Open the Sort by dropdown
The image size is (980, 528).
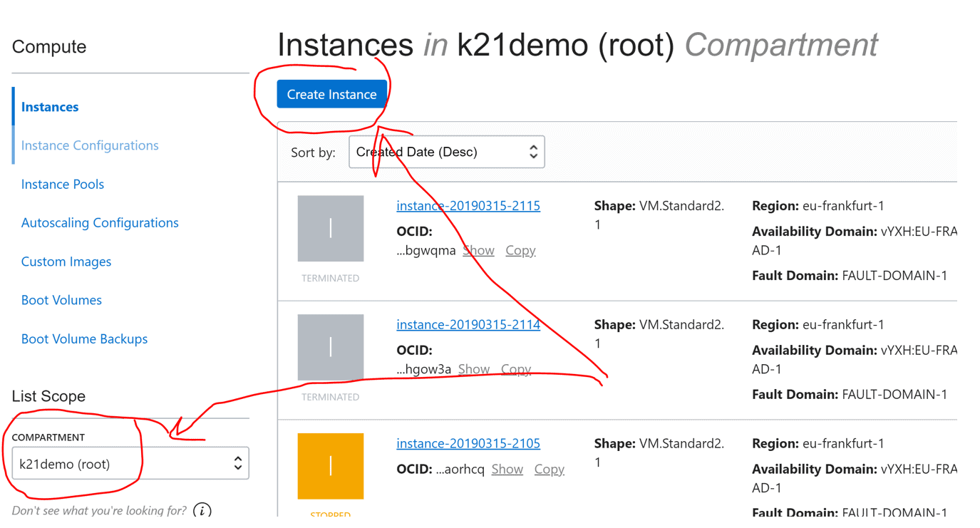pyautogui.click(x=446, y=151)
